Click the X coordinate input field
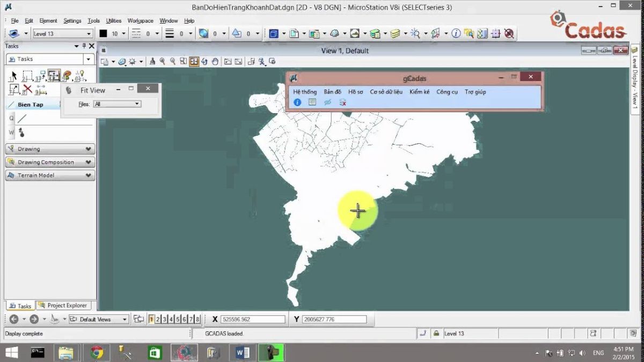This screenshot has width=644, height=362. pyautogui.click(x=253, y=319)
